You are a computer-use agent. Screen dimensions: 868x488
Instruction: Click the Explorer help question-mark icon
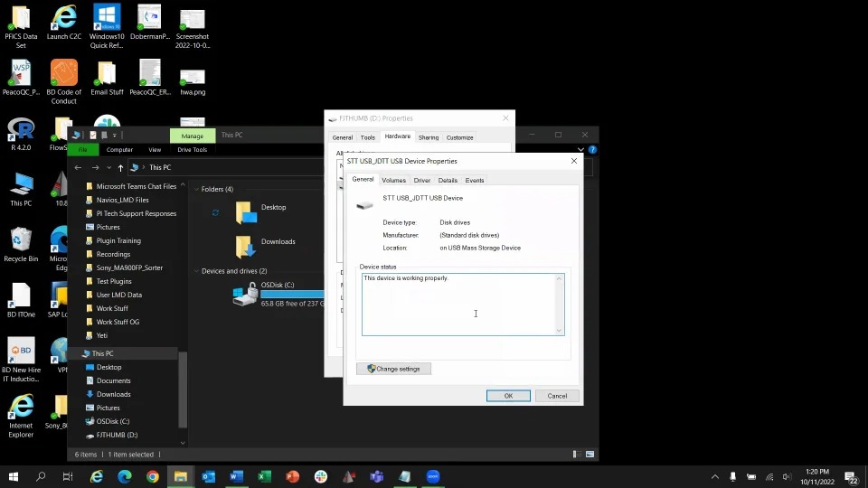point(592,150)
